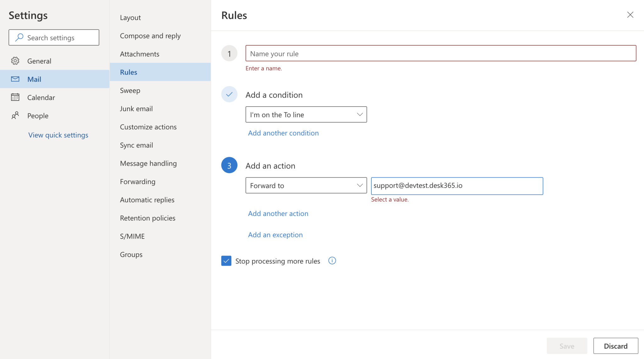Select Forwarding from the settings list
This screenshot has width=644, height=359.
point(137,181)
